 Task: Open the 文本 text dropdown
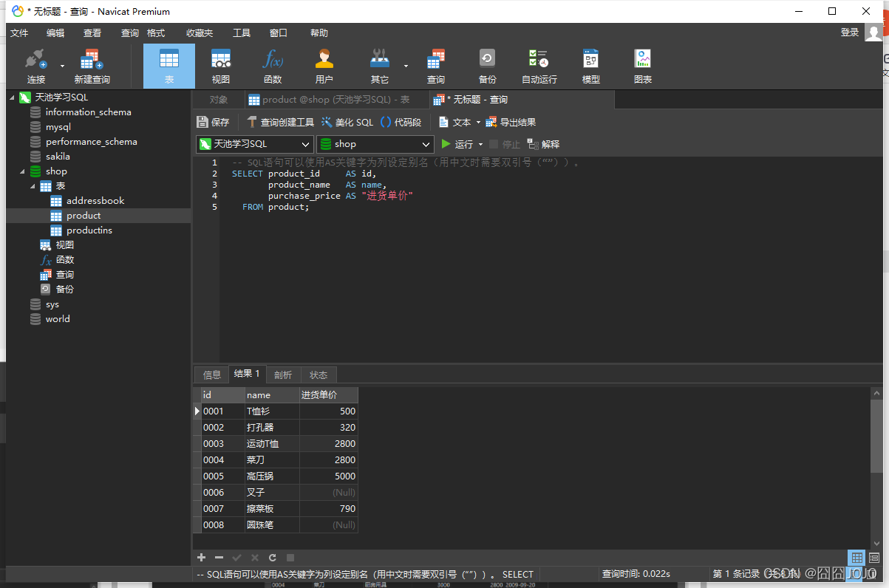460,122
